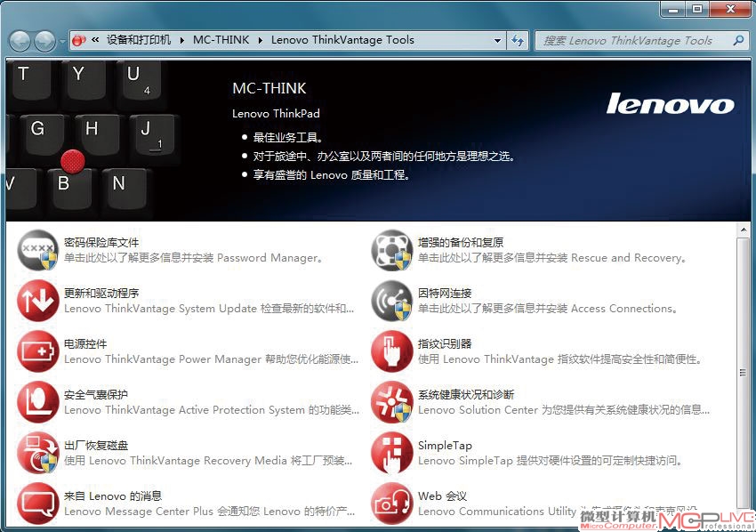
Task: Close the ThinkVantage Tools window
Action: (x=730, y=9)
